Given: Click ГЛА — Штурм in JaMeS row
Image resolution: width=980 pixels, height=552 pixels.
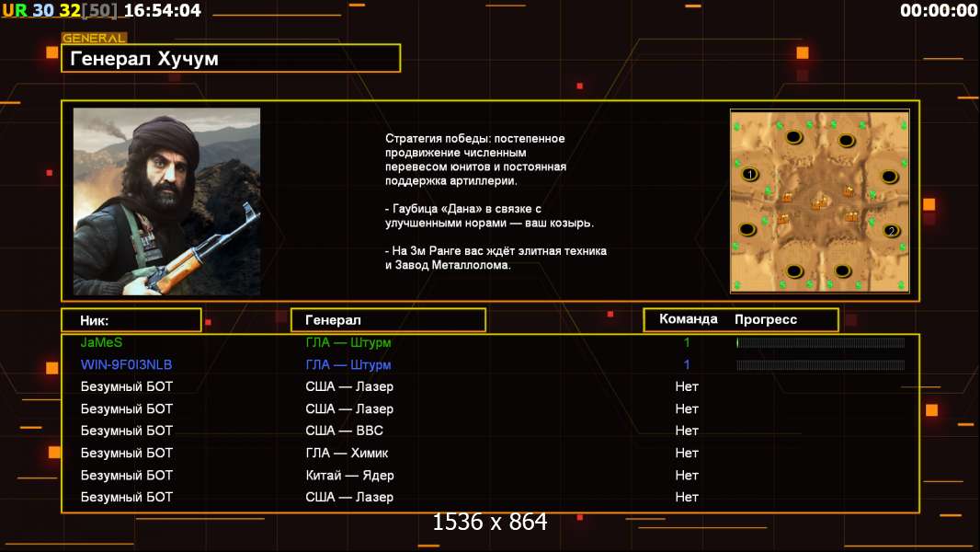Looking at the screenshot, I should click(348, 342).
